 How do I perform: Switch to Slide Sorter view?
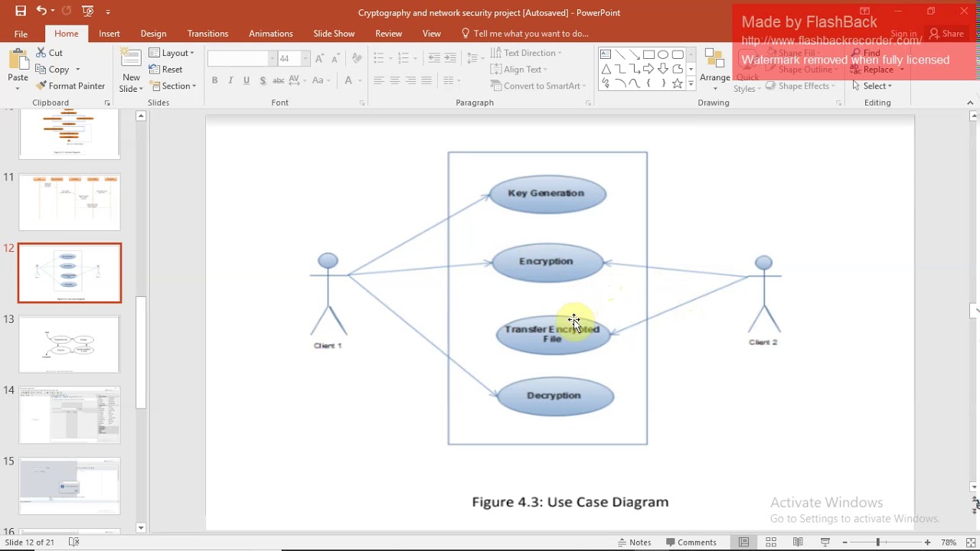771,542
